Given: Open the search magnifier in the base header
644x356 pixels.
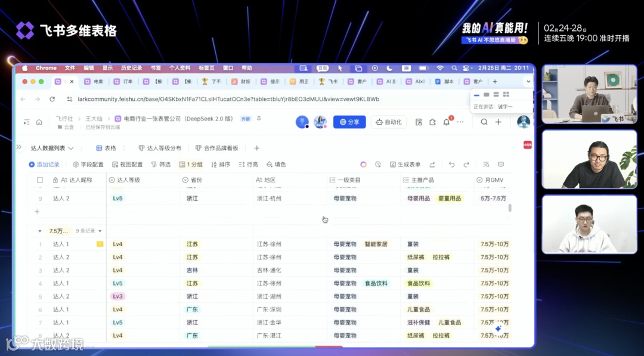Looking at the screenshot, I should [x=484, y=122].
